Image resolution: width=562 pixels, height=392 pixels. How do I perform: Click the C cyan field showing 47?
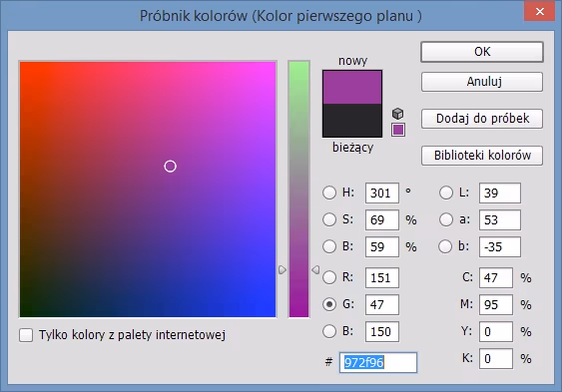[496, 278]
